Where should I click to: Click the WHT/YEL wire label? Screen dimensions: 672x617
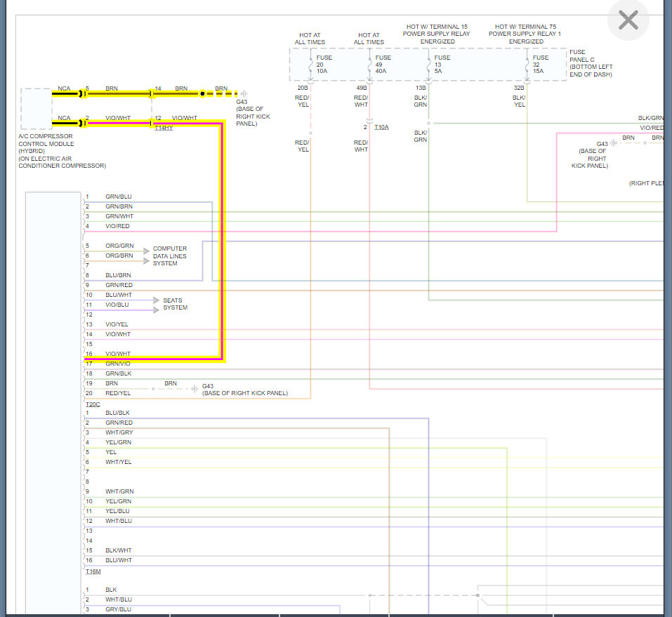[119, 463]
